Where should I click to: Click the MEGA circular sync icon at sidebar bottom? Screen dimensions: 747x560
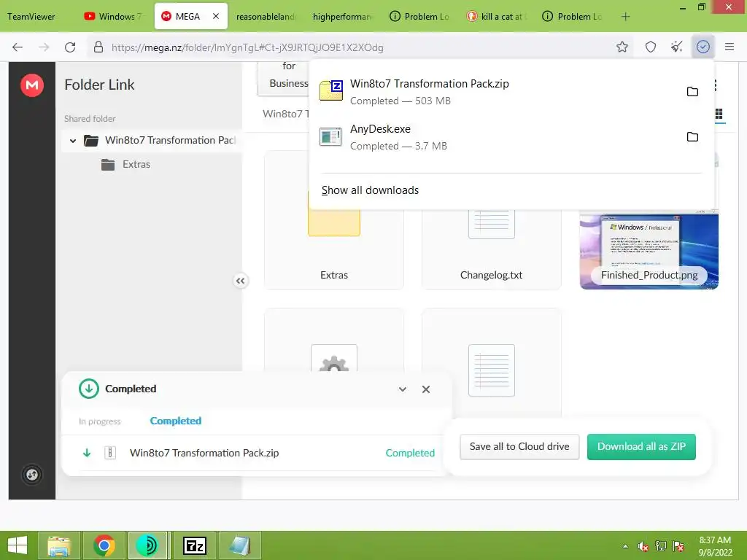tap(32, 475)
